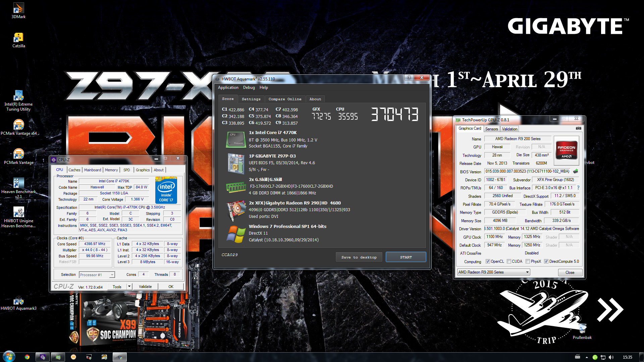Click the BIOS Version field in GPU-Z

(x=527, y=171)
